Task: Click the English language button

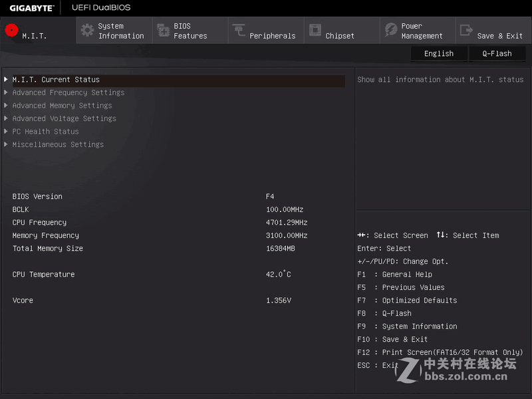Action: point(439,53)
